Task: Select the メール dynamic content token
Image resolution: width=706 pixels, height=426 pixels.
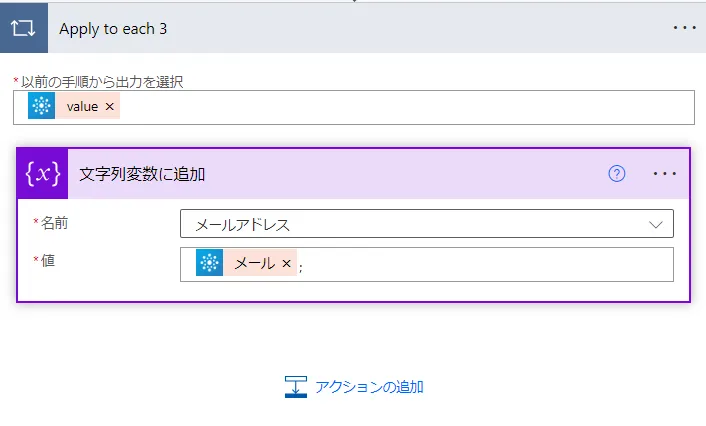Action: tap(254, 264)
